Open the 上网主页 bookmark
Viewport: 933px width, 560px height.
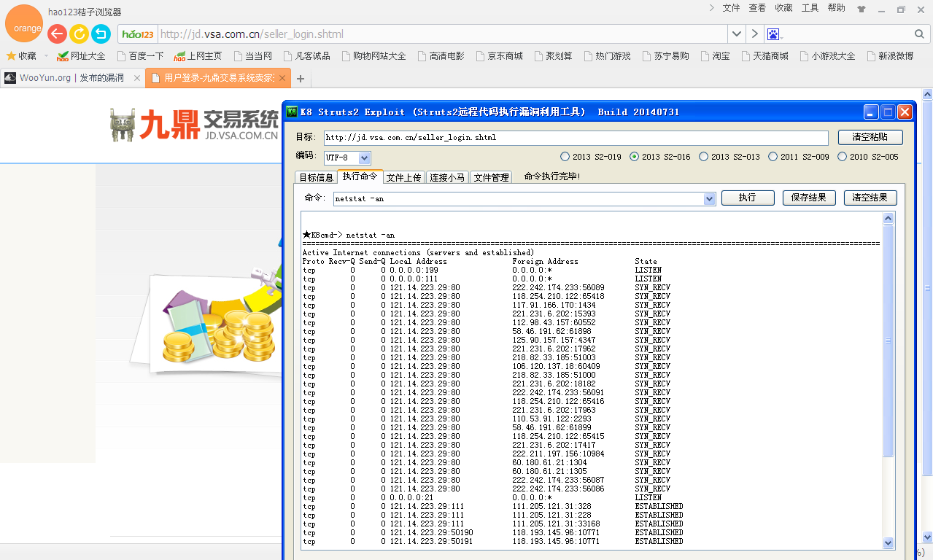point(198,56)
